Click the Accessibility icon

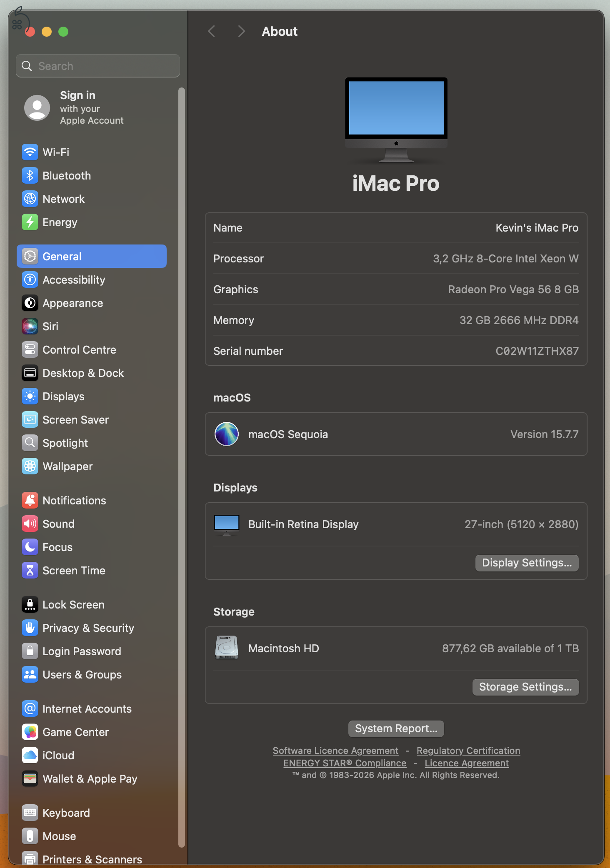click(x=30, y=280)
